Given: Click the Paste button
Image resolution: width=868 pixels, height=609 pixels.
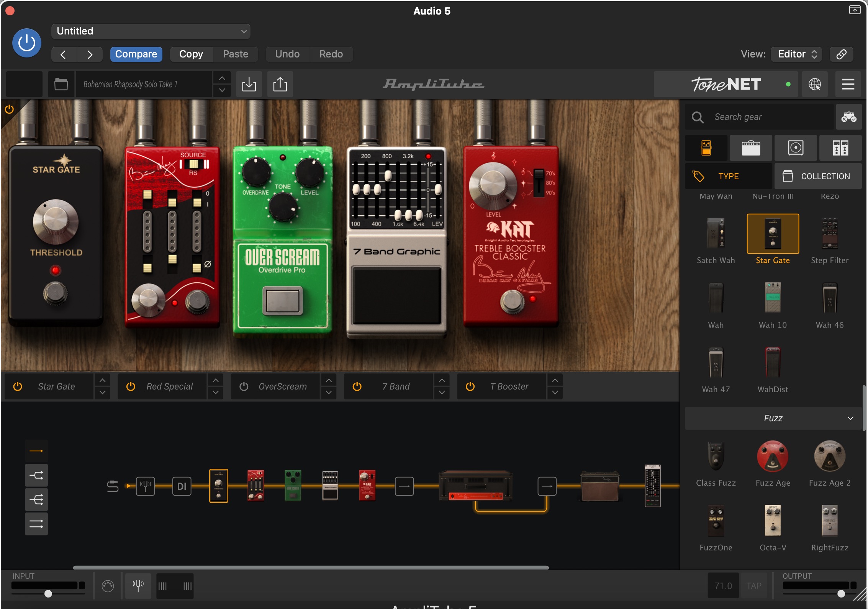Looking at the screenshot, I should point(236,54).
